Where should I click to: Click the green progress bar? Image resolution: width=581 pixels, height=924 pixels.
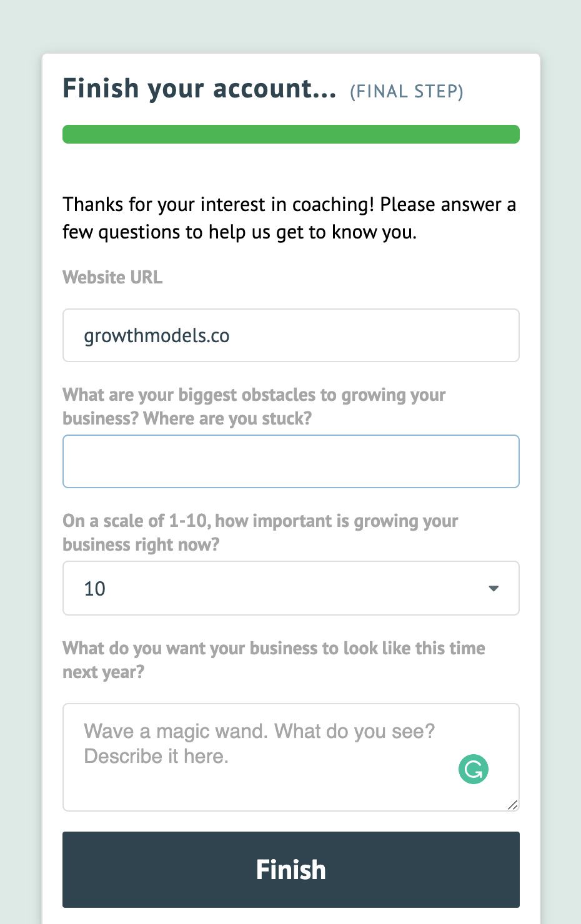pos(290,134)
